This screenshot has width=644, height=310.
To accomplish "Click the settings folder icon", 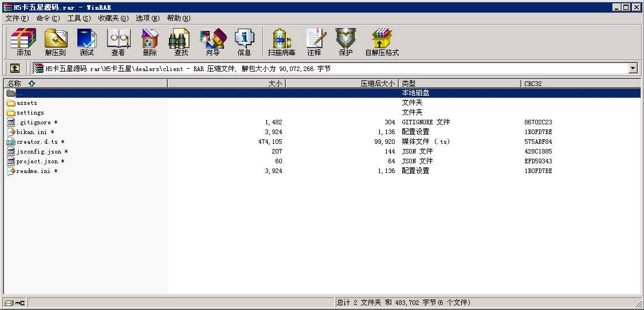I will 11,112.
